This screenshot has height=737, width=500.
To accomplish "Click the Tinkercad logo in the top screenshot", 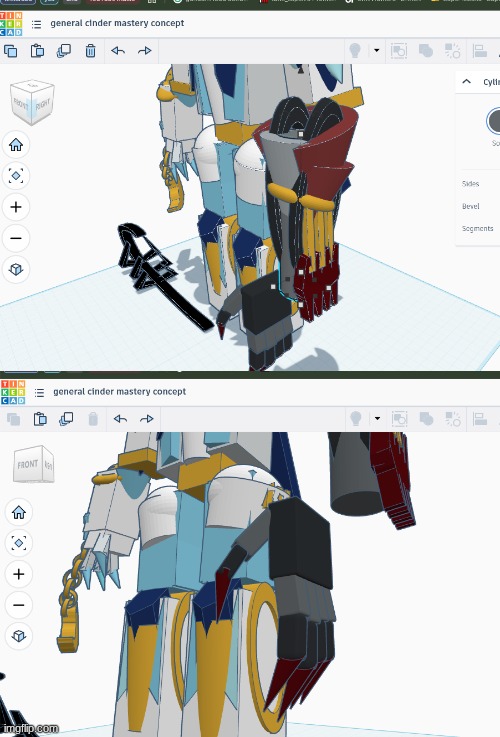I will click(11, 24).
